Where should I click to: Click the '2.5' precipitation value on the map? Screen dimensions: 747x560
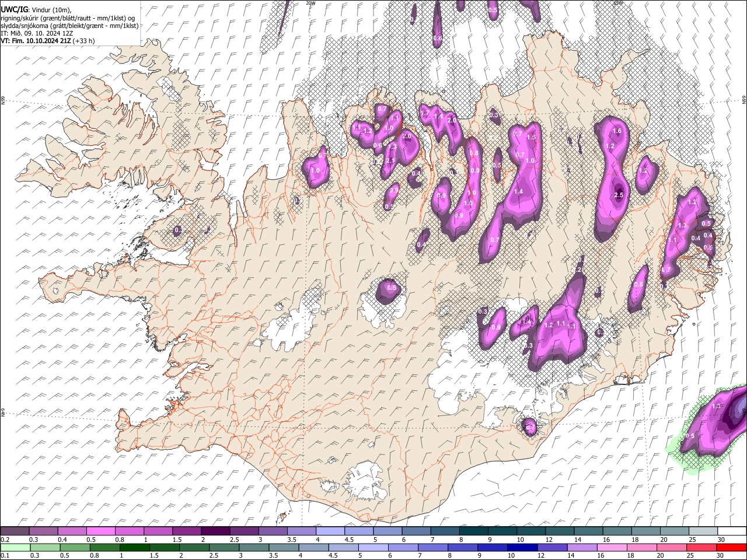coord(619,195)
